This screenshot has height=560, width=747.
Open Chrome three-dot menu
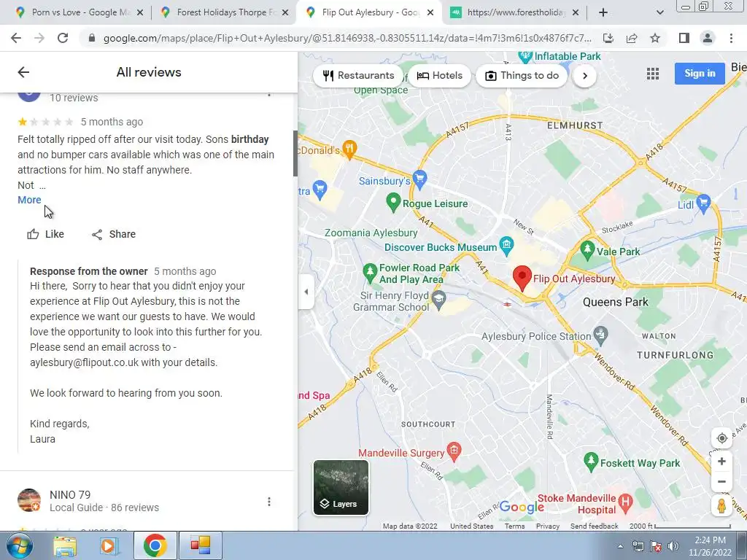coord(731,38)
